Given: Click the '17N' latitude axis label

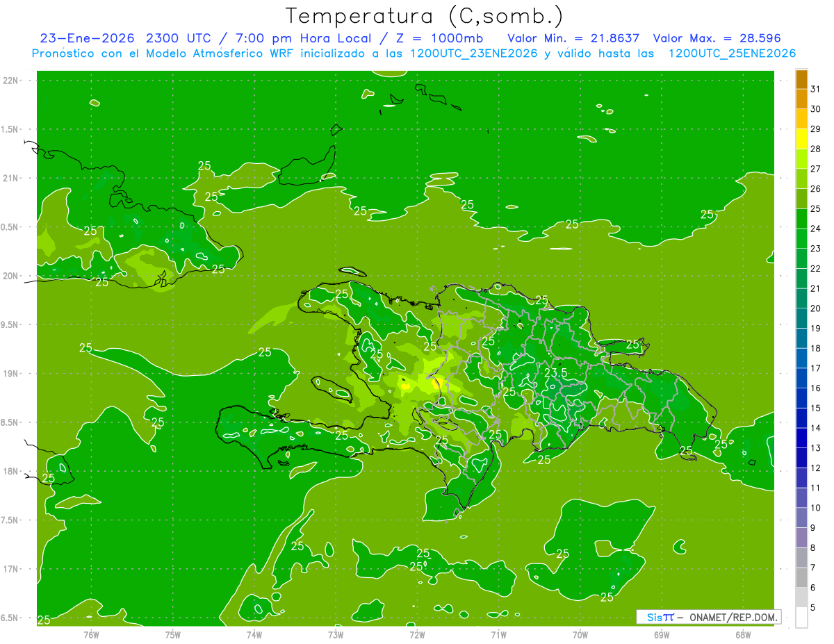Looking at the screenshot, I should (11, 569).
